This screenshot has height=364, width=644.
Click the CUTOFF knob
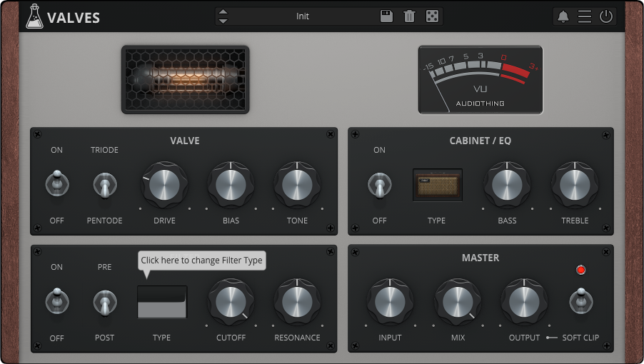coord(231,302)
